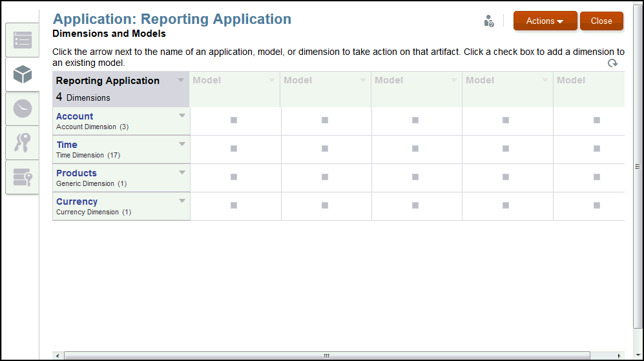Screen dimensions: 644x361
Task: Open the first Model column dropdown arrow
Action: pyautogui.click(x=272, y=80)
